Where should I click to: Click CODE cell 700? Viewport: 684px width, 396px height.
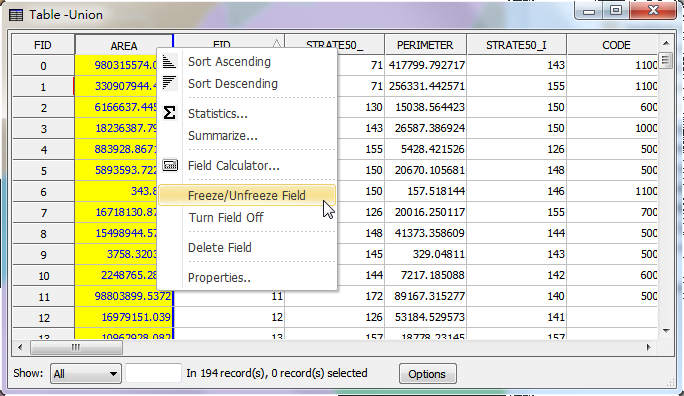point(612,212)
